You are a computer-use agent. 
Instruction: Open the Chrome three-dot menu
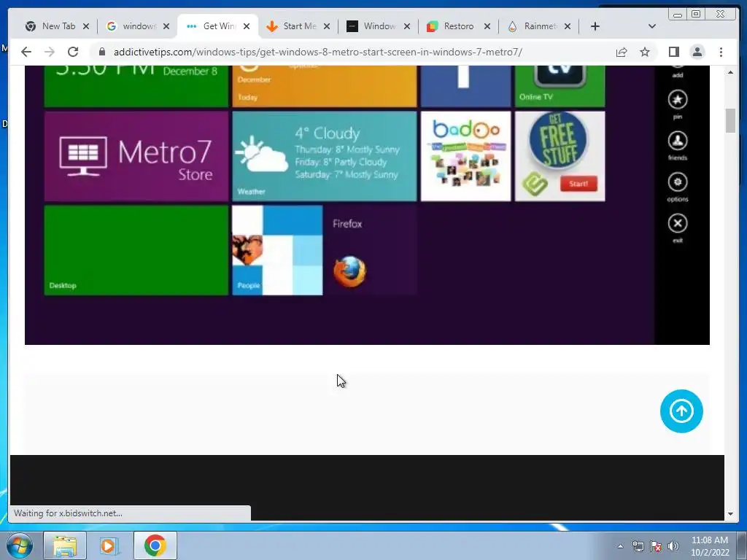click(x=721, y=52)
